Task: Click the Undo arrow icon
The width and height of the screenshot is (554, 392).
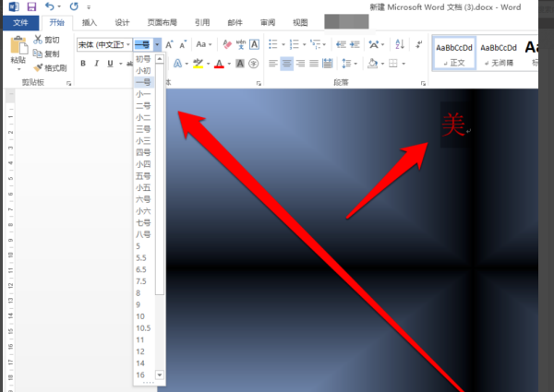Action: pyautogui.click(x=50, y=6)
